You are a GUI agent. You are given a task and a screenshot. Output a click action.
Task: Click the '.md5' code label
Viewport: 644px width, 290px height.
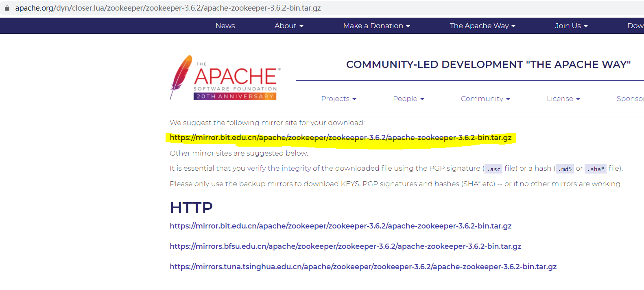565,169
